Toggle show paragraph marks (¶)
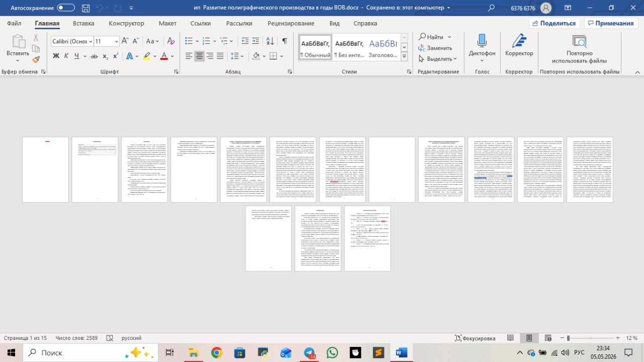Screen dimensions: 644x362 tap(285, 41)
